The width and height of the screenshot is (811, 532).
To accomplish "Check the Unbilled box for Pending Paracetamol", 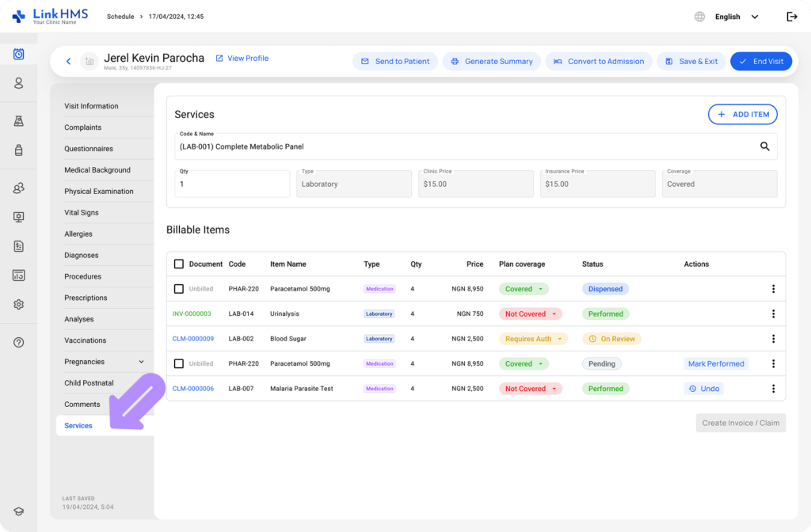I will click(178, 363).
